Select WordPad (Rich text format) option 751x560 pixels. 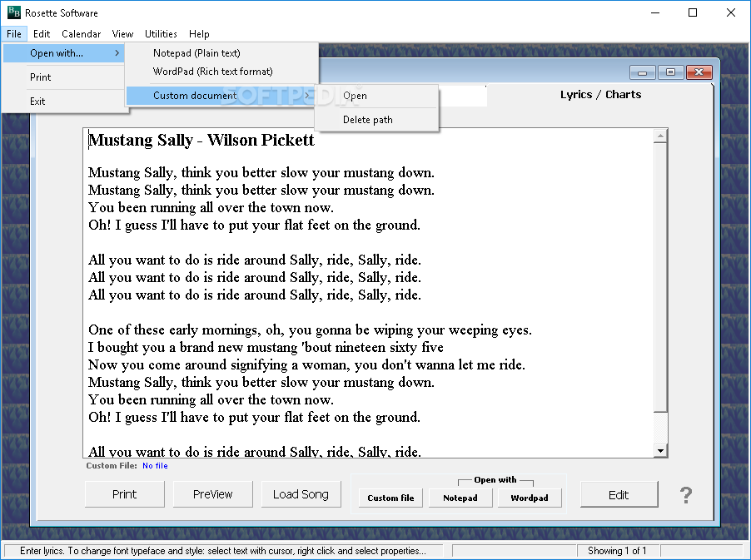point(222,72)
